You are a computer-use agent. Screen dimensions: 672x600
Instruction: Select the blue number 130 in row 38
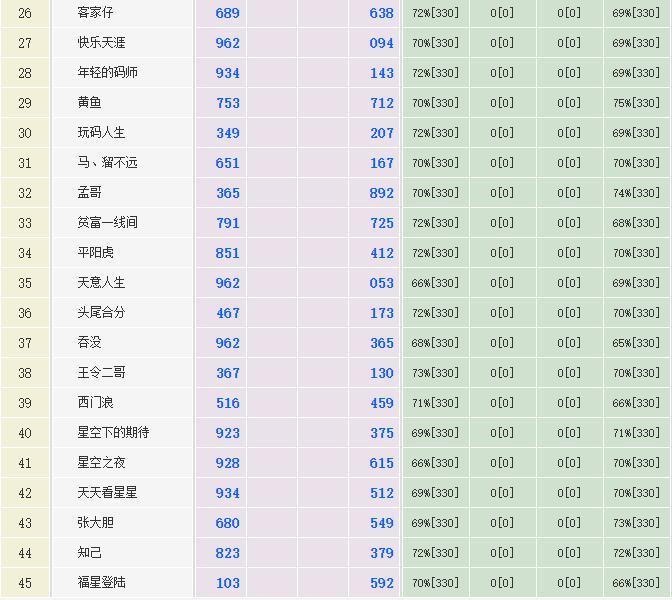[x=382, y=373]
